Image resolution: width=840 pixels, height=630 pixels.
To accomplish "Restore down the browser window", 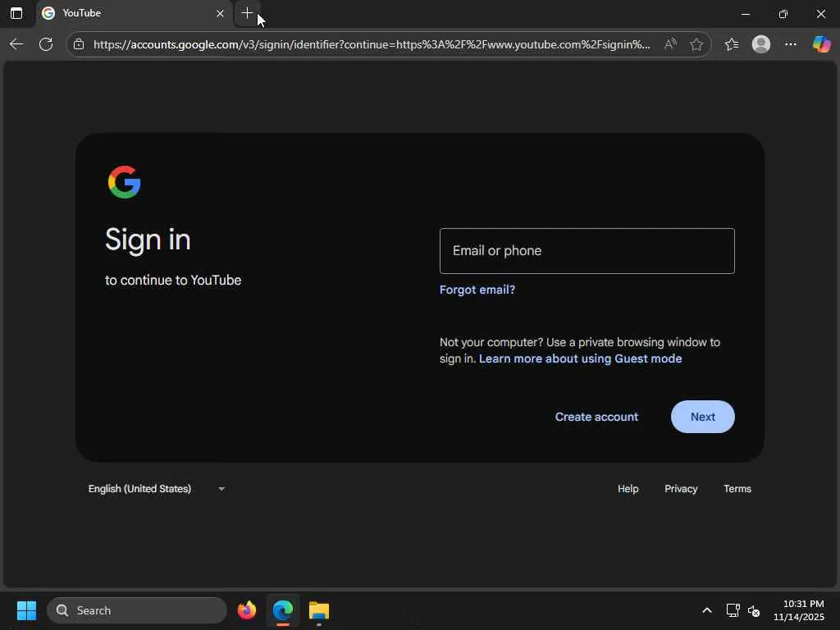I will (783, 14).
